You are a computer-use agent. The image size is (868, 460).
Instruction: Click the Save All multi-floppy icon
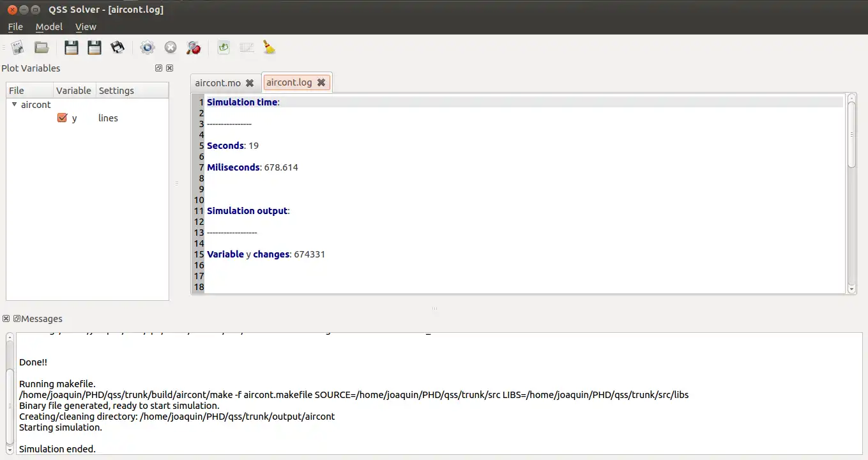coord(118,47)
